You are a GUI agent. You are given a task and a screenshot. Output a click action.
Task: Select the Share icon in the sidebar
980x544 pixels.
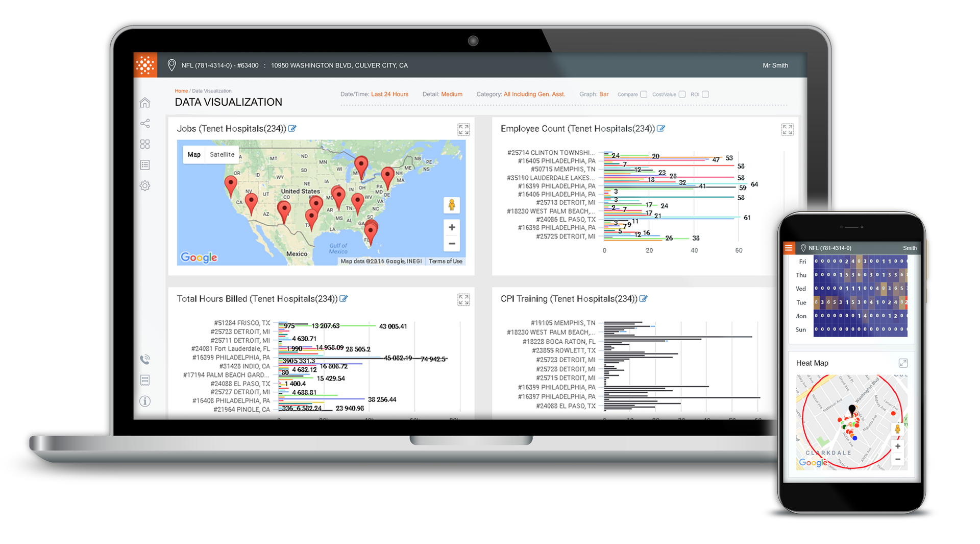(x=145, y=123)
